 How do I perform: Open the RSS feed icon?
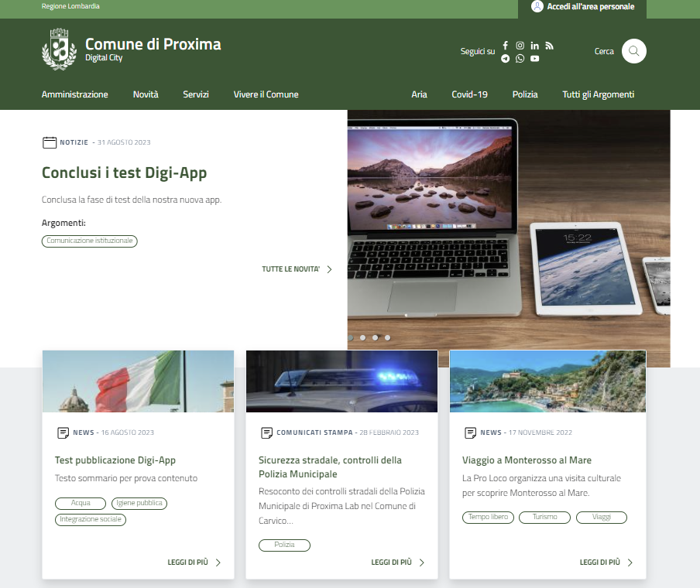click(549, 46)
